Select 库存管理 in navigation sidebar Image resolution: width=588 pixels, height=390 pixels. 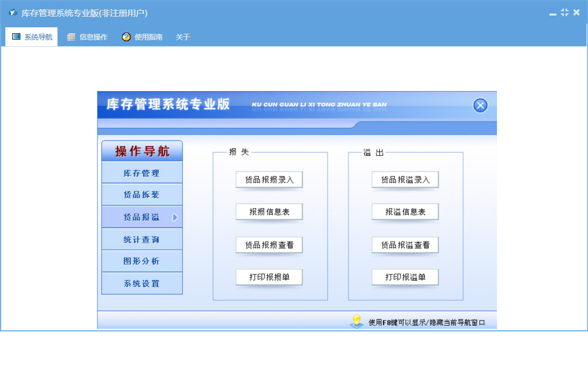(x=142, y=173)
